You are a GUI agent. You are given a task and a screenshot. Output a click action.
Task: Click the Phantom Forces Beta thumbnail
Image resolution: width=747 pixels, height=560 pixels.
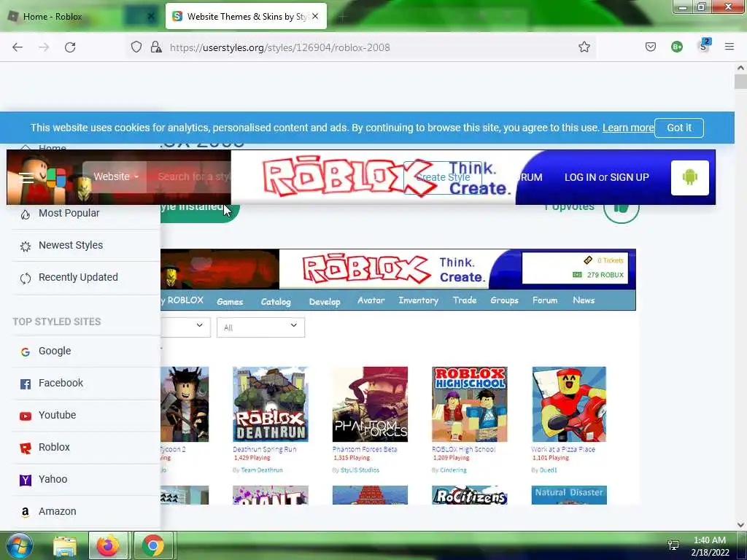pos(370,404)
